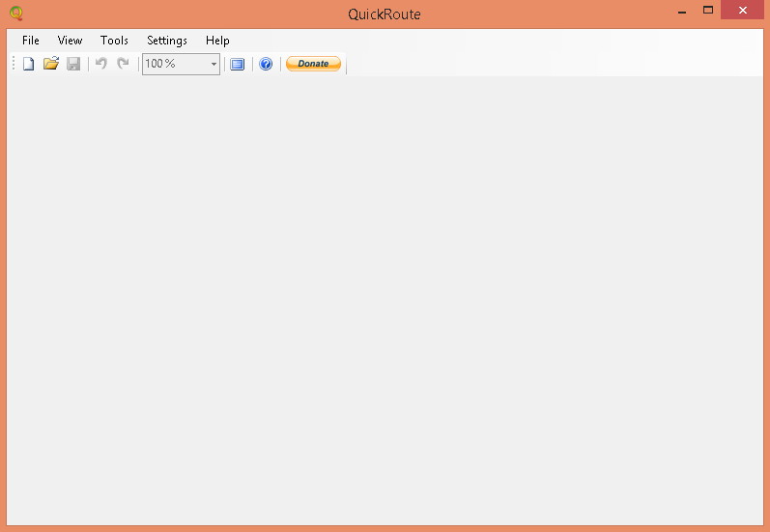The height and width of the screenshot is (532, 770).
Task: Close the QuickRoute window
Action: (x=742, y=11)
